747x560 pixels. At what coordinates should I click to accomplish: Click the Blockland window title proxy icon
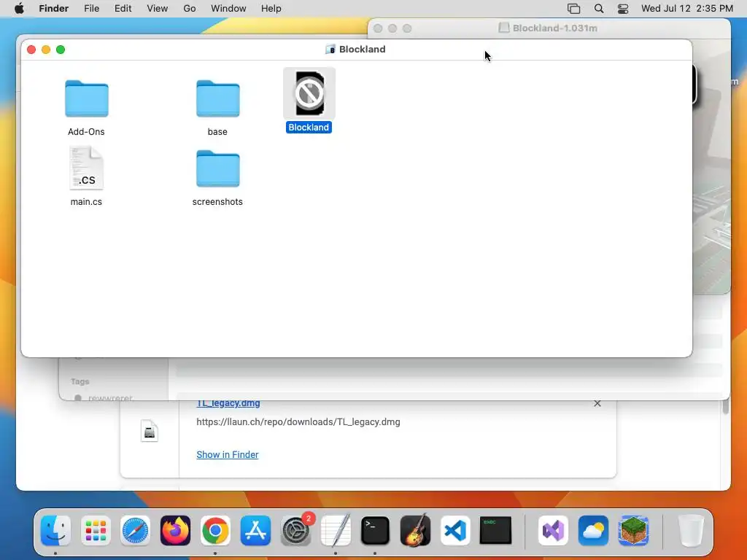pos(330,49)
